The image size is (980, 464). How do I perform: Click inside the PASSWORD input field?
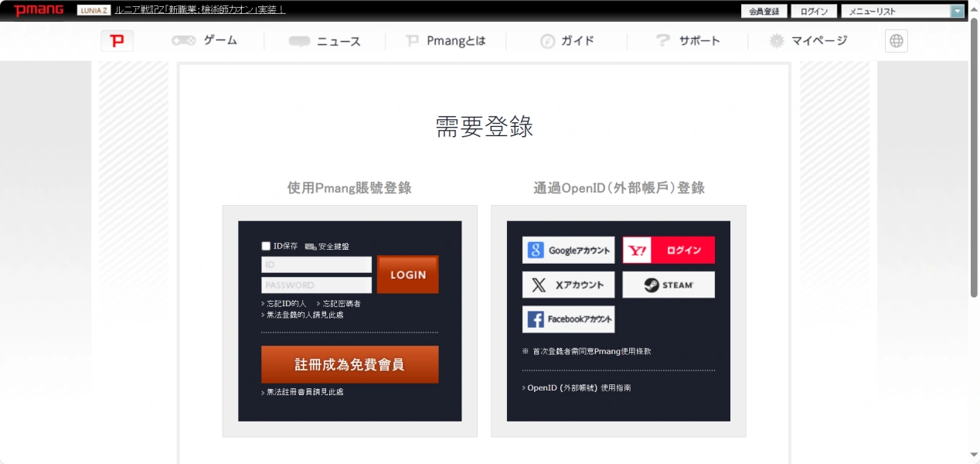click(x=315, y=285)
